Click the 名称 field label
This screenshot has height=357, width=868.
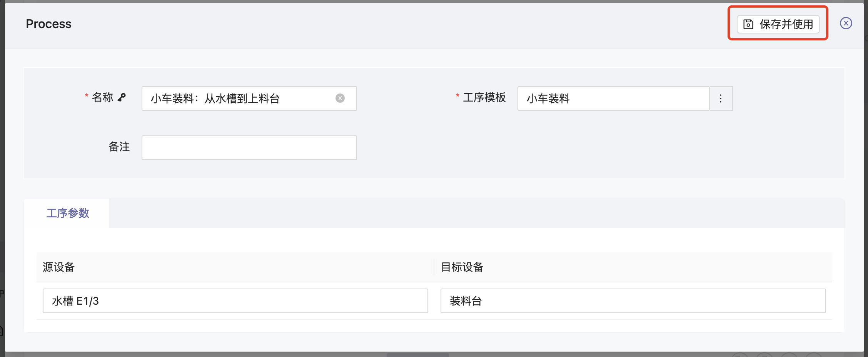point(102,98)
